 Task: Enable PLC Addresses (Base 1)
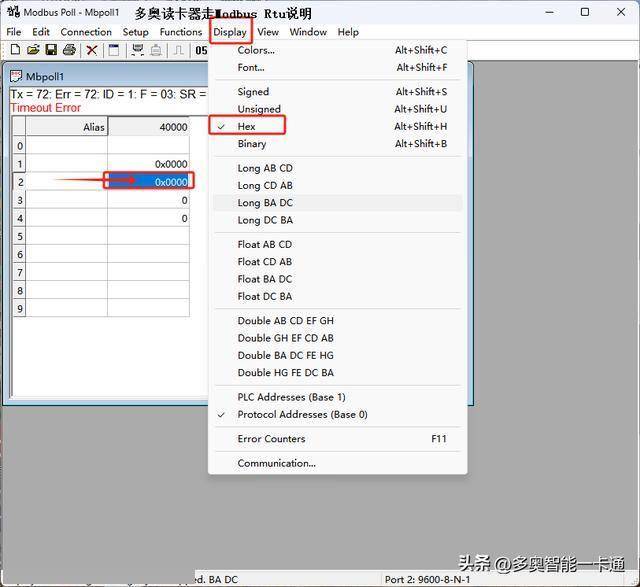291,397
